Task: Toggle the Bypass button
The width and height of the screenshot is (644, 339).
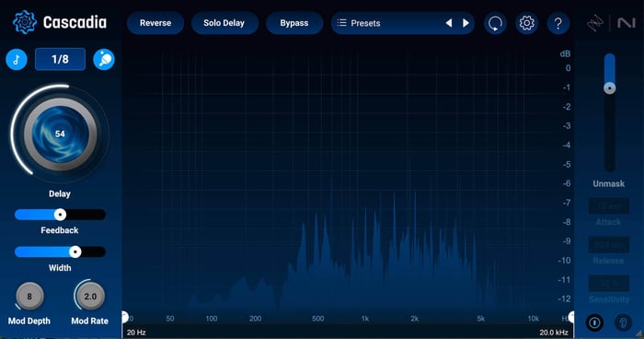Action: coord(294,23)
